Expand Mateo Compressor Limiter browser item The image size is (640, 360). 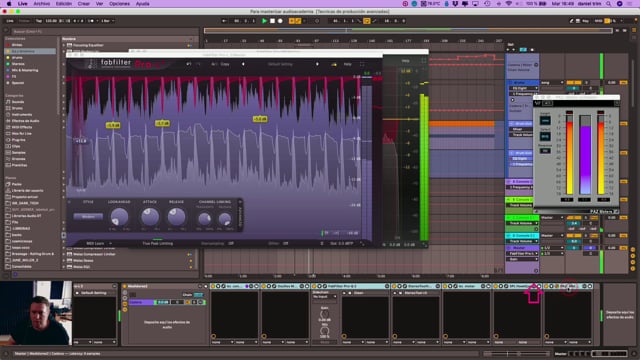coord(64,254)
